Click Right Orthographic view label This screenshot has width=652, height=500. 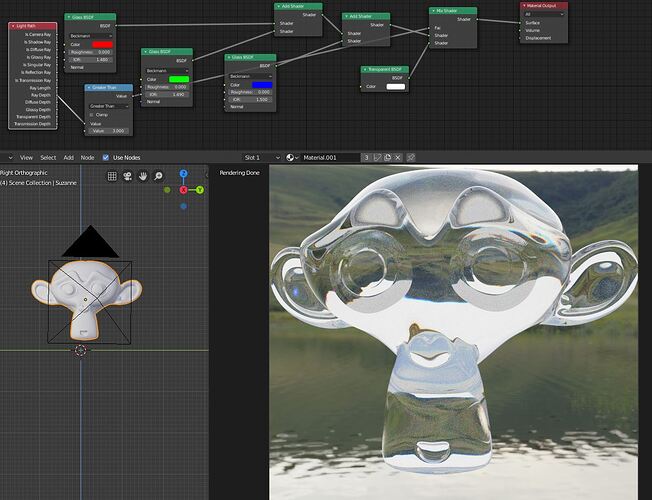pos(24,173)
